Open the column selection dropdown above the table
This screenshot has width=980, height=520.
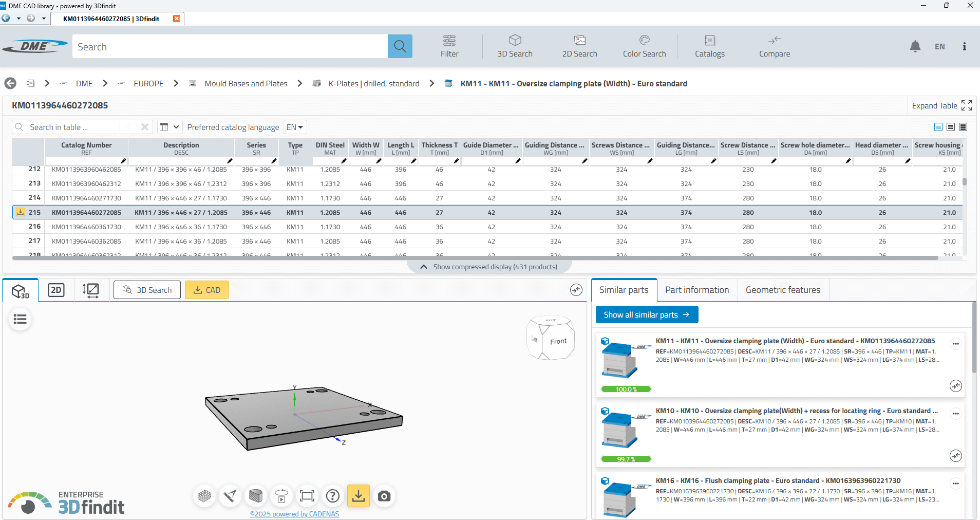coord(169,127)
